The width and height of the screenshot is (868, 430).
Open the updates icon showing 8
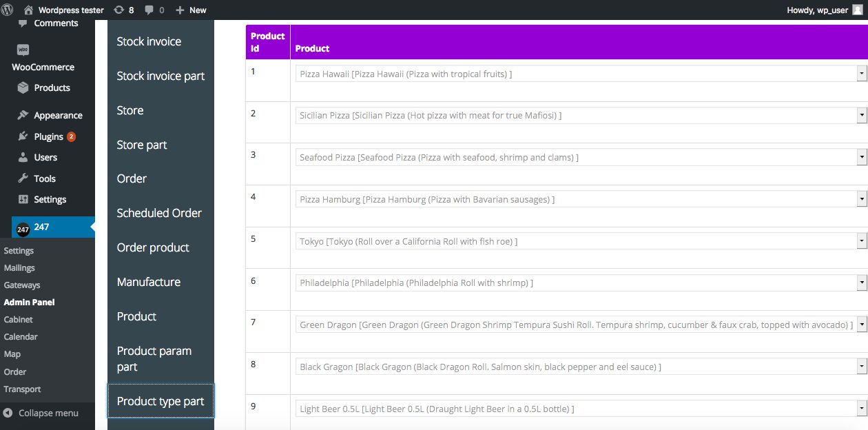click(x=118, y=10)
